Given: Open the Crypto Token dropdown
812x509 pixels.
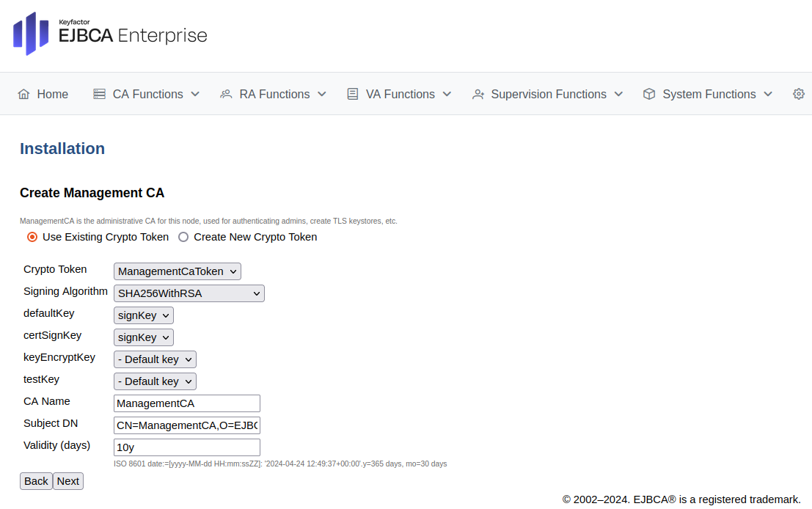Looking at the screenshot, I should [177, 271].
